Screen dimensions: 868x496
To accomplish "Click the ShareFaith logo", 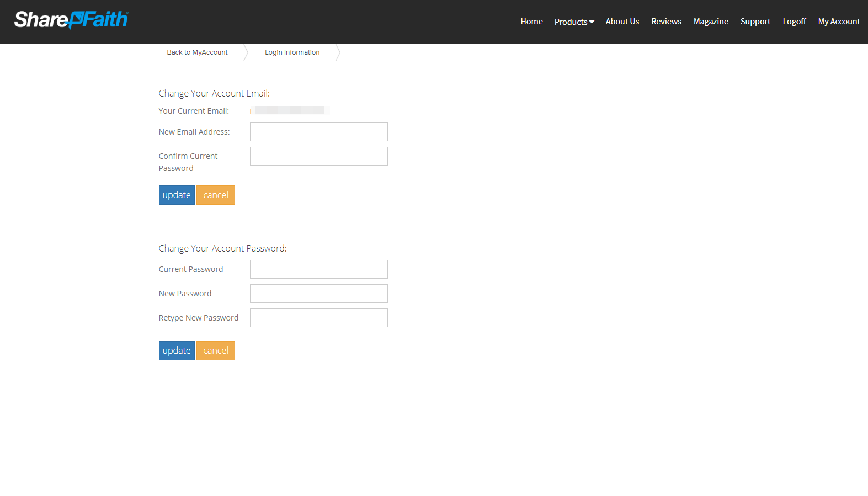I will point(71,20).
